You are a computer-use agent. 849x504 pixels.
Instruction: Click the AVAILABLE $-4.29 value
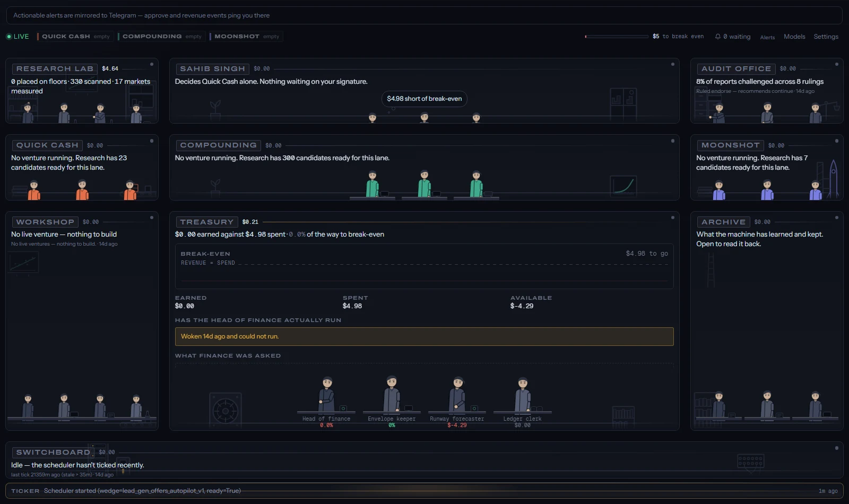[522, 306]
